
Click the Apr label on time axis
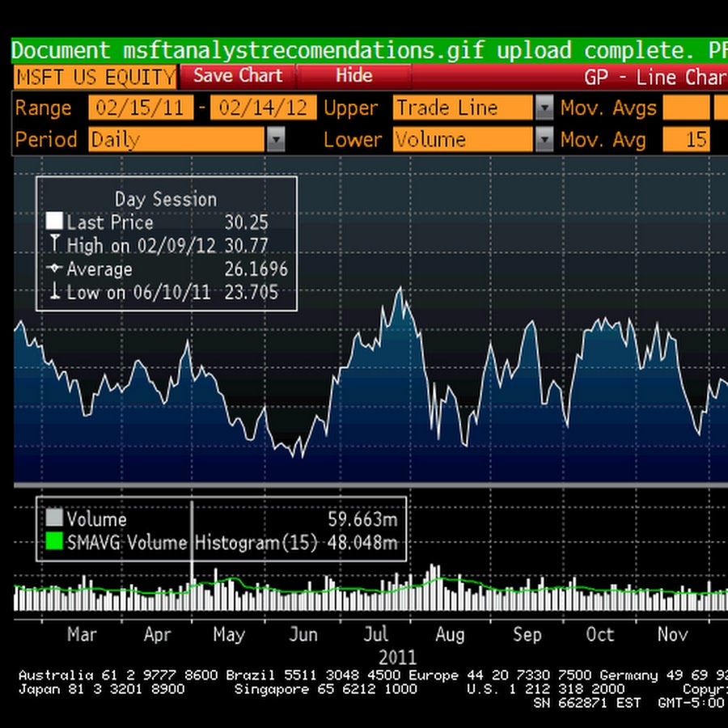click(158, 635)
